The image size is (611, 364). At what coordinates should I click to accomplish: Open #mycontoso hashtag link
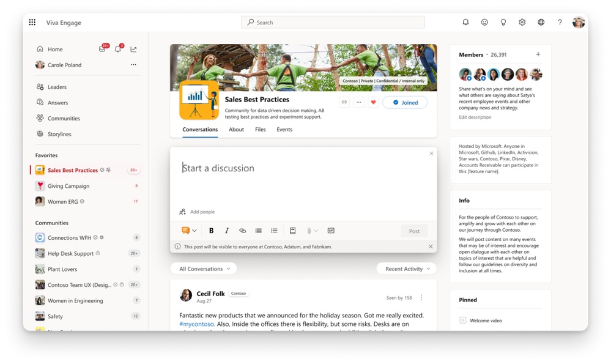click(197, 324)
